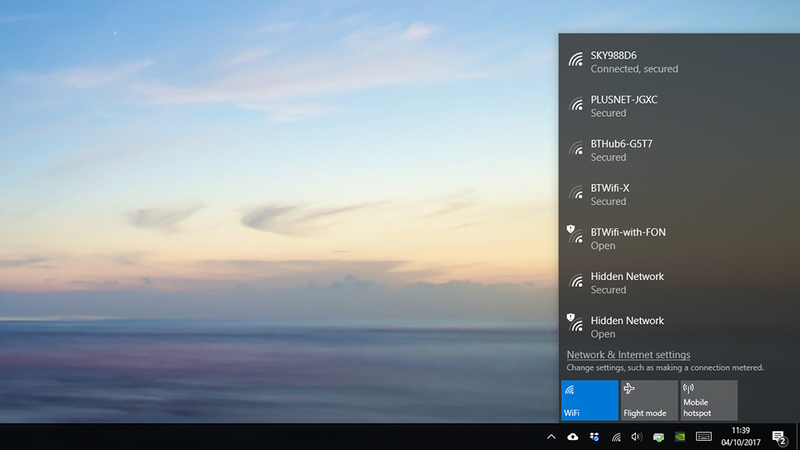800x450 pixels.
Task: Click the BTHub6-G5T7 signal strength icon
Action: pyautogui.click(x=576, y=148)
